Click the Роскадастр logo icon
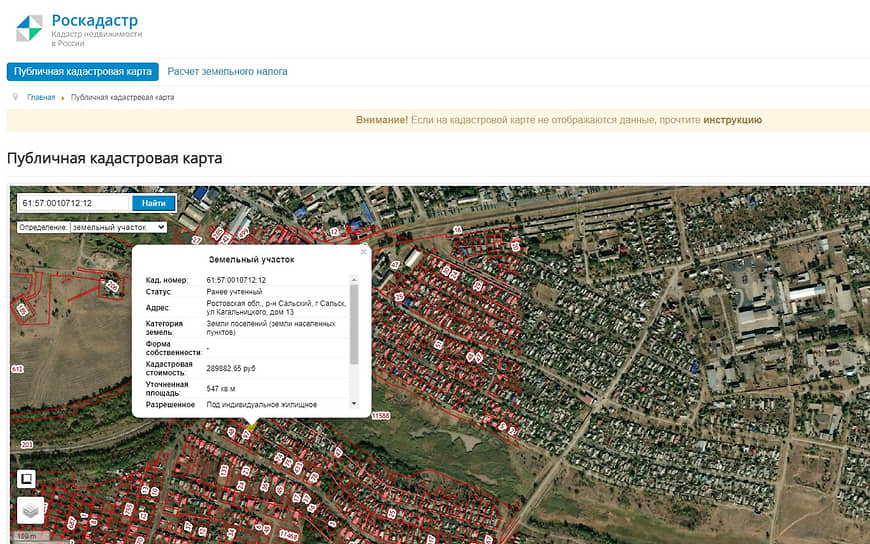Image resolution: width=870 pixels, height=544 pixels. pyautogui.click(x=29, y=28)
